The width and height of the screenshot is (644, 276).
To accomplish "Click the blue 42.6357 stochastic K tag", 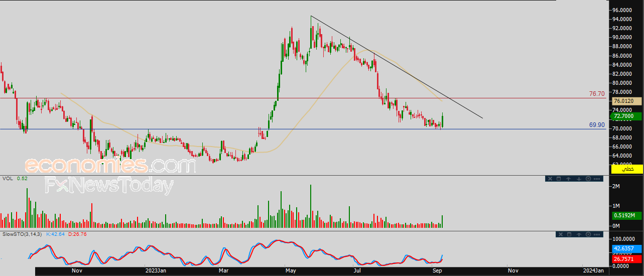I will [626, 248].
